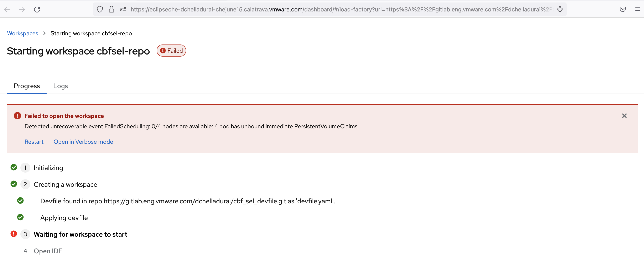Click the padlock site security icon
This screenshot has height=272, width=644.
click(111, 10)
